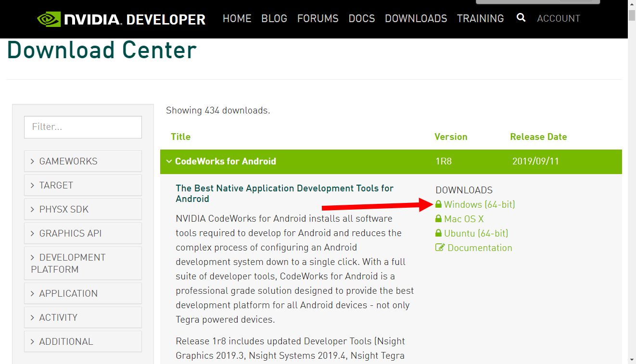The height and width of the screenshot is (364, 636).
Task: Click into the Filter text field
Action: click(x=83, y=127)
